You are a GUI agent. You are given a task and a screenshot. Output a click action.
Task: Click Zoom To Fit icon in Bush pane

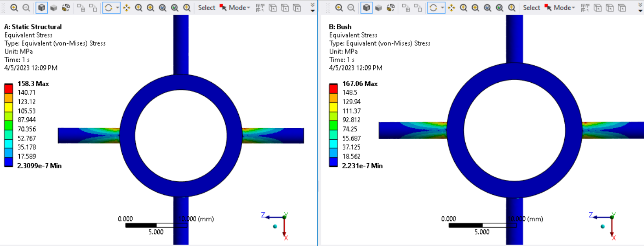pos(488,8)
